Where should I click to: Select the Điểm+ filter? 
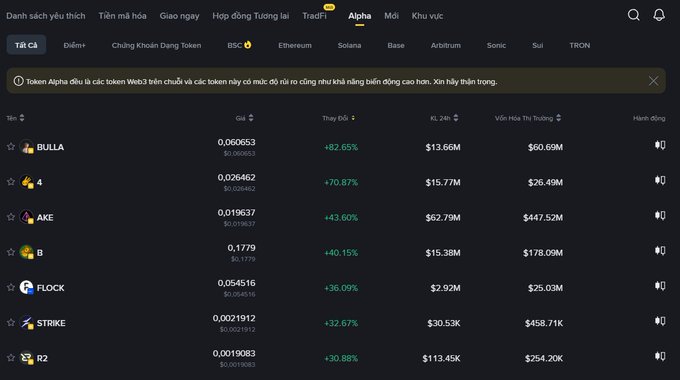(75, 45)
